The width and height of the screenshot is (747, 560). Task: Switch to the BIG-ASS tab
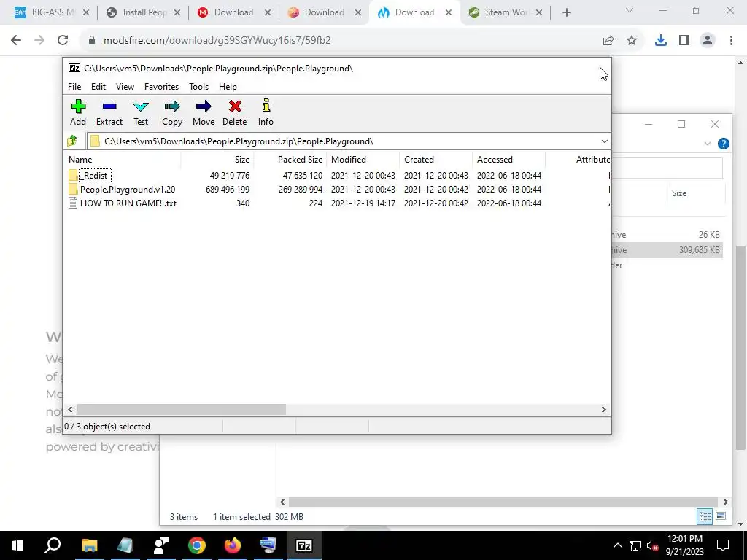pos(52,13)
